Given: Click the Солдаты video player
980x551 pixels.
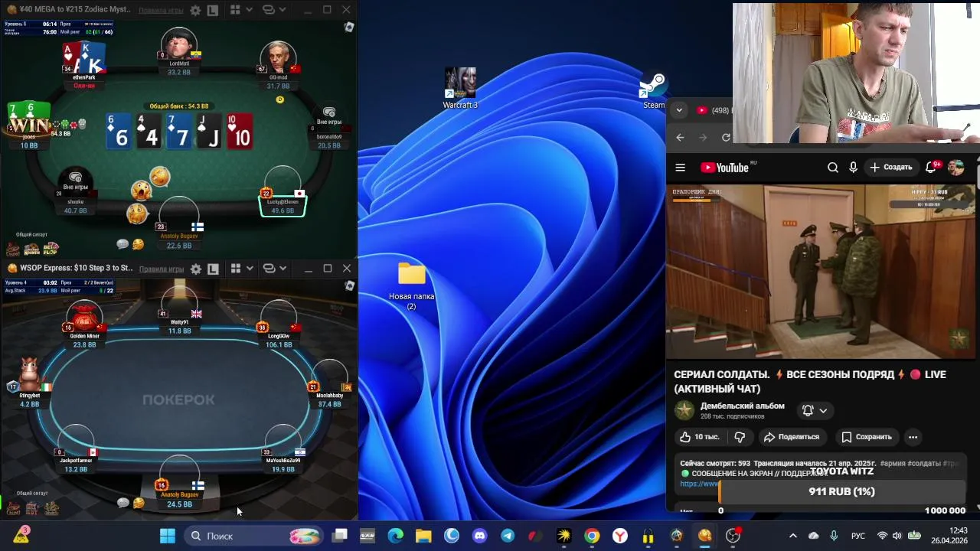Looking at the screenshot, I should [821, 271].
